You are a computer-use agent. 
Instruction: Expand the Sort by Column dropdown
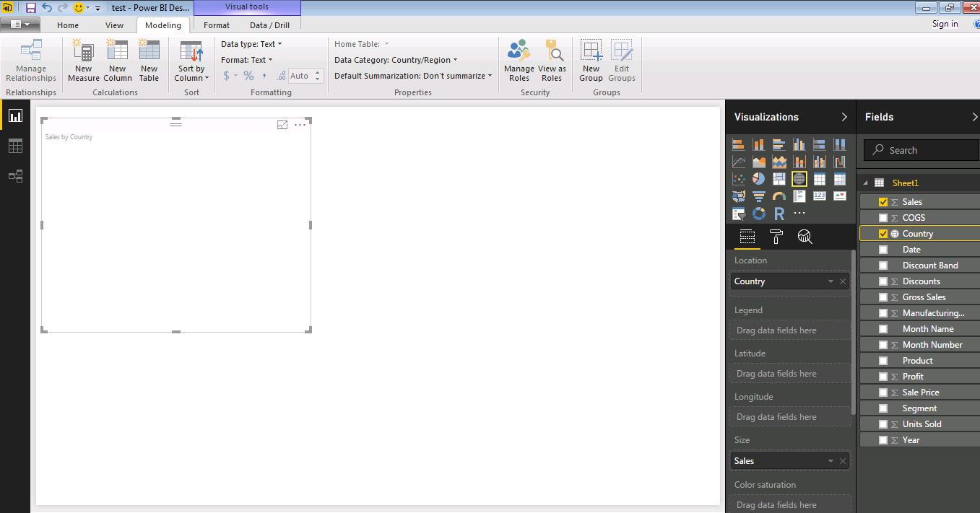click(x=191, y=73)
